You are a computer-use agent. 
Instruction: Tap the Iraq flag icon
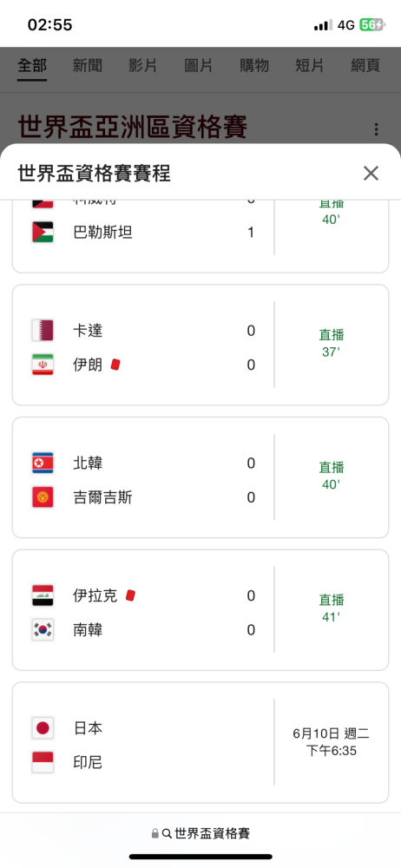[43, 595]
